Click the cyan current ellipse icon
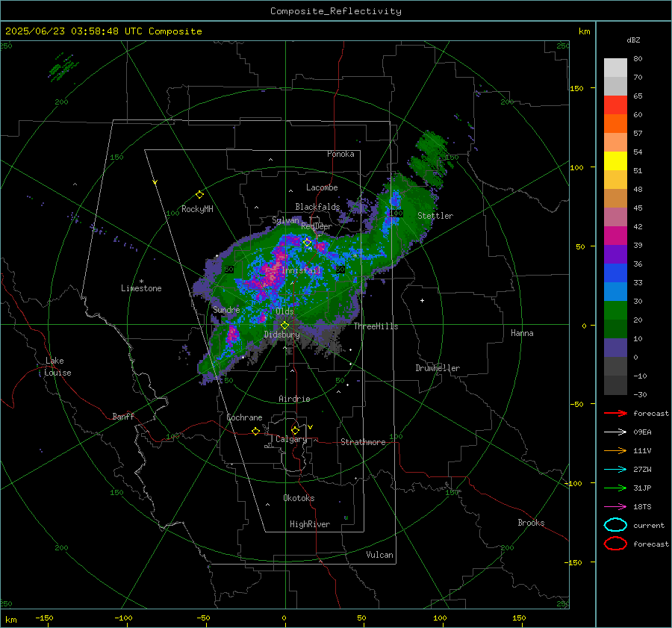 click(615, 525)
